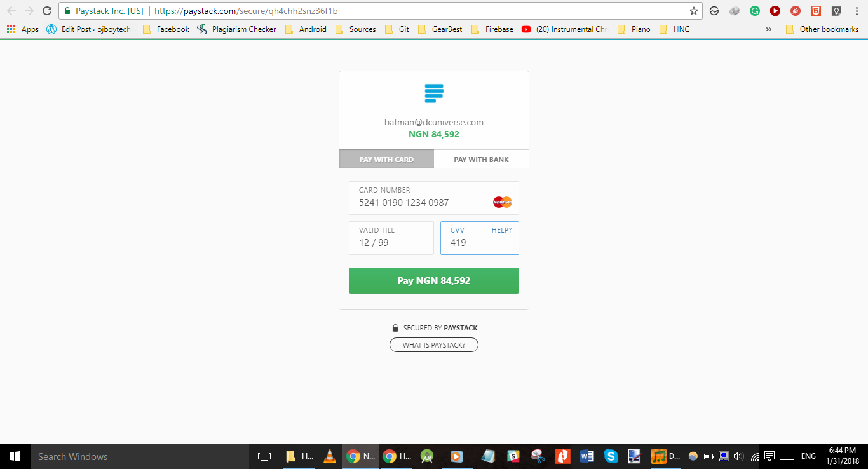Open the Other bookmarks folder
The width and height of the screenshot is (868, 469).
point(822,29)
